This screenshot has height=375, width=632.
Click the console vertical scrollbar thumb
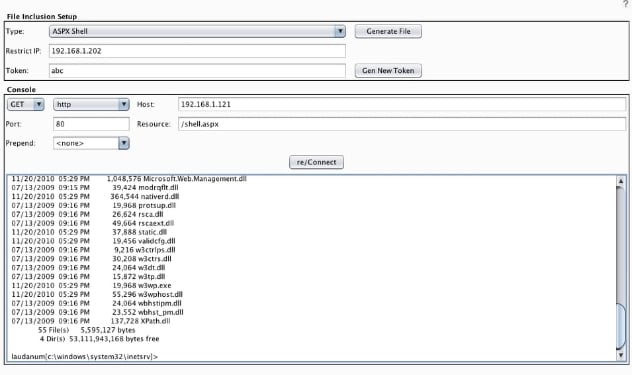(621, 326)
